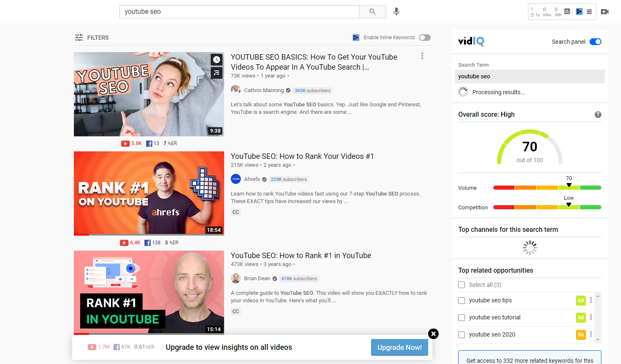This screenshot has width=621, height=364.
Task: Visit the Ahrefs channel name link
Action: pos(252,179)
